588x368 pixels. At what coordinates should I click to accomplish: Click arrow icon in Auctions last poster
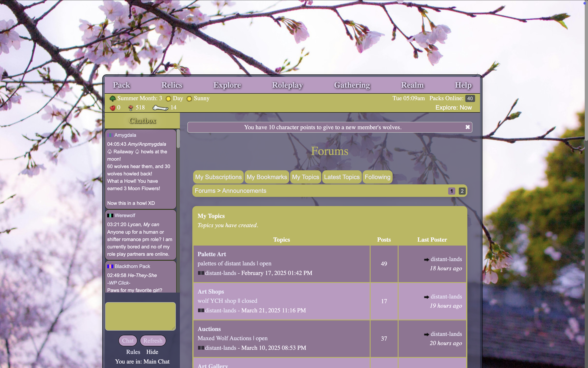coord(427,334)
